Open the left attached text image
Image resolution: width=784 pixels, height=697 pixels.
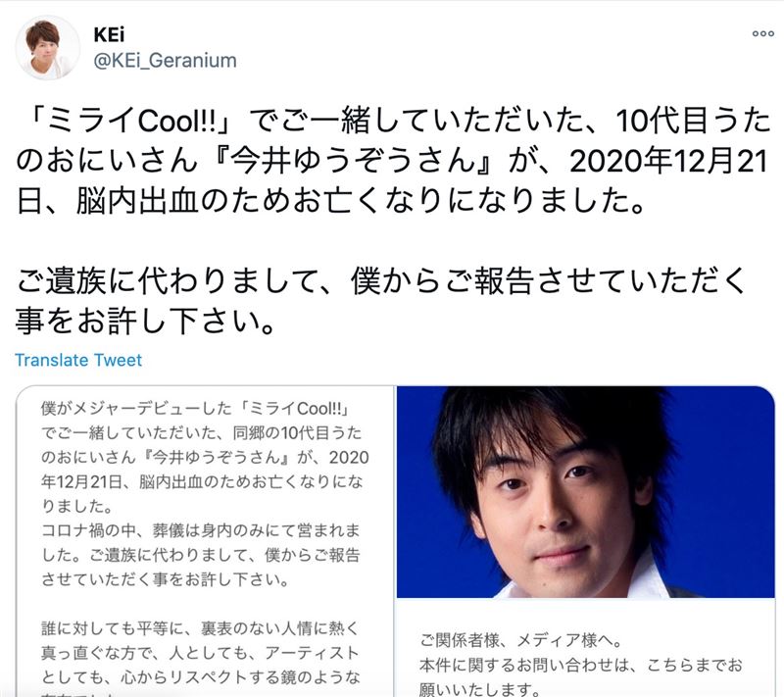[x=206, y=541]
